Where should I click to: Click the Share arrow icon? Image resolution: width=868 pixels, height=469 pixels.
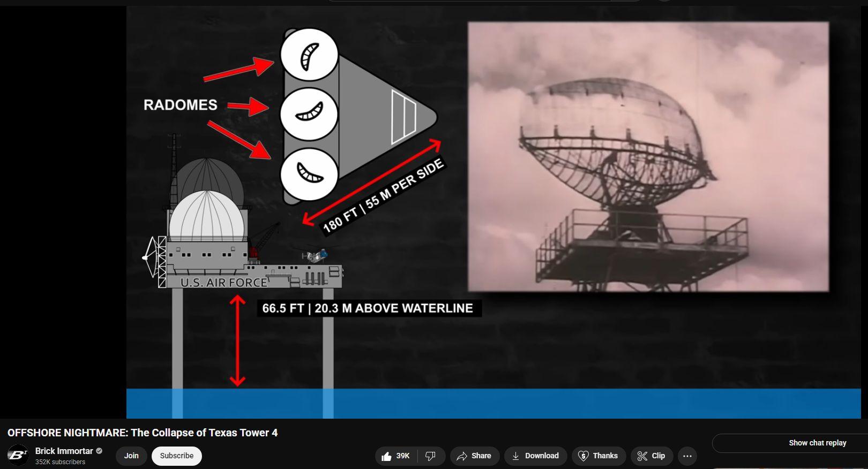462,456
